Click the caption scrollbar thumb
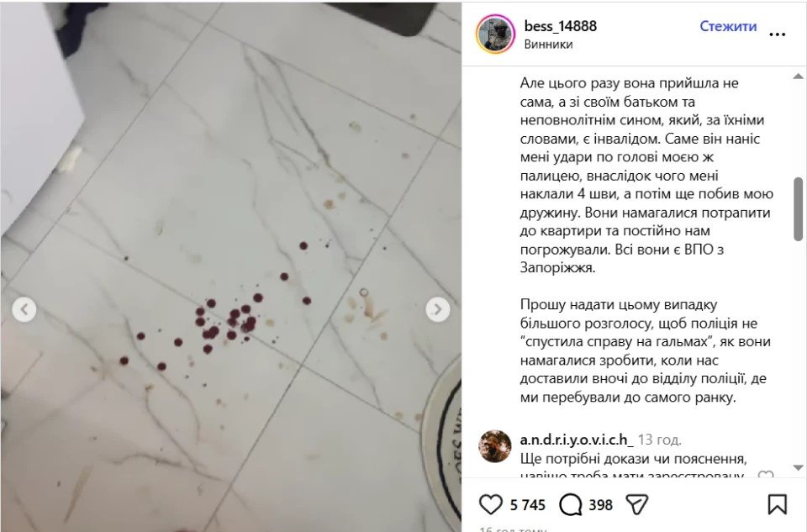Image resolution: width=807 pixels, height=532 pixels. (799, 208)
